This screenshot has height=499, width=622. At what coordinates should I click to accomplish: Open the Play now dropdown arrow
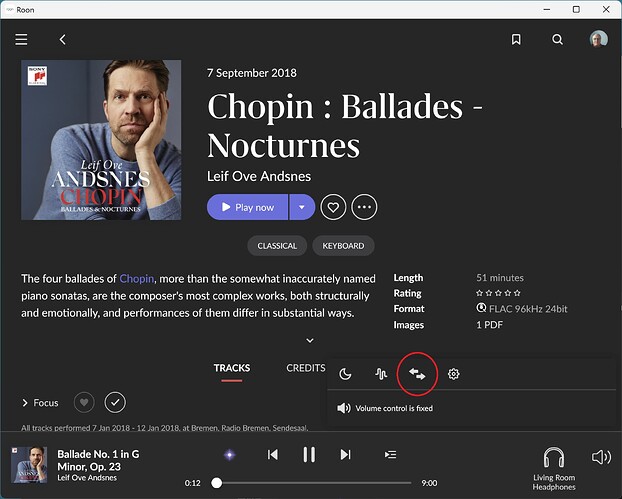pyautogui.click(x=302, y=207)
